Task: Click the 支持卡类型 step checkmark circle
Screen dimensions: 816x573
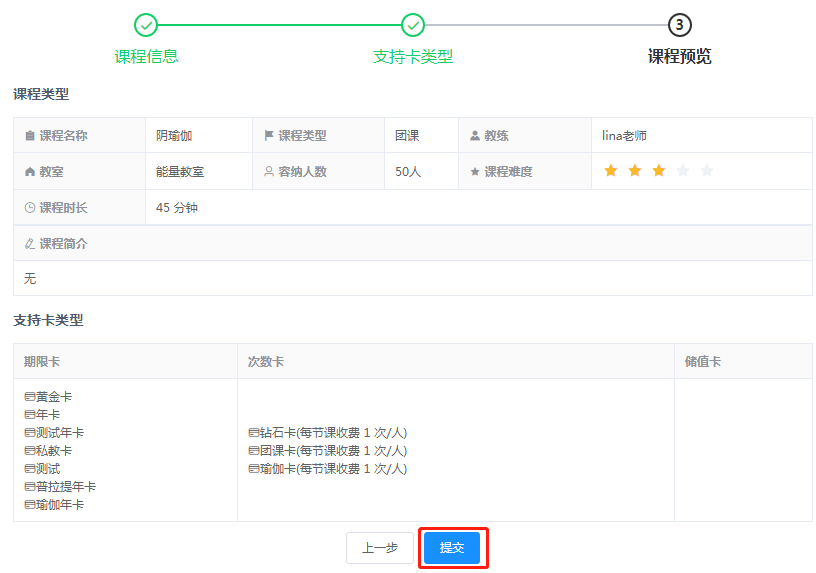Action: point(413,25)
